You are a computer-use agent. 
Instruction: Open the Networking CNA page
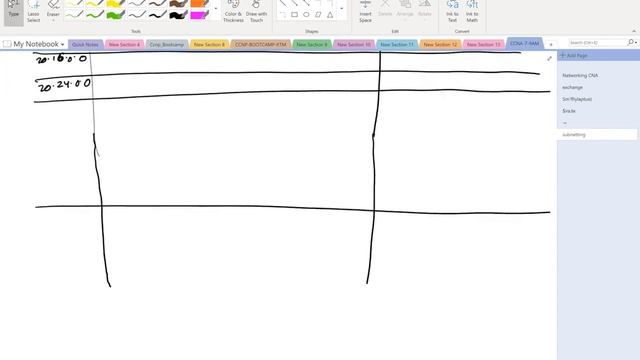point(580,76)
